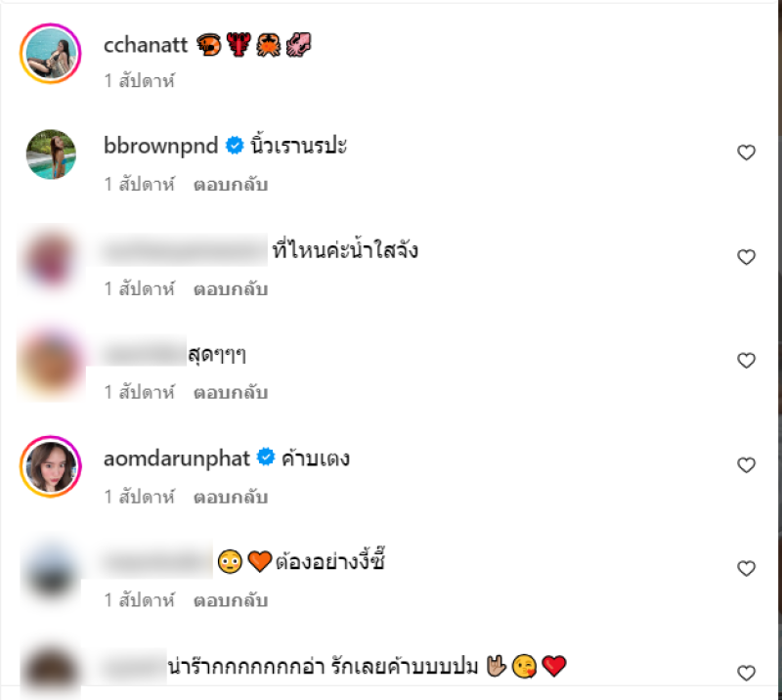Go to cchanatt's profile via username
The width and height of the screenshot is (782, 700).
[x=145, y=44]
